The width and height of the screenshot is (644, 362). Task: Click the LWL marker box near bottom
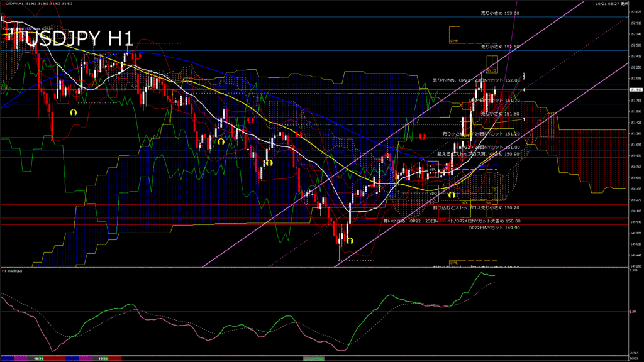[x=453, y=262]
